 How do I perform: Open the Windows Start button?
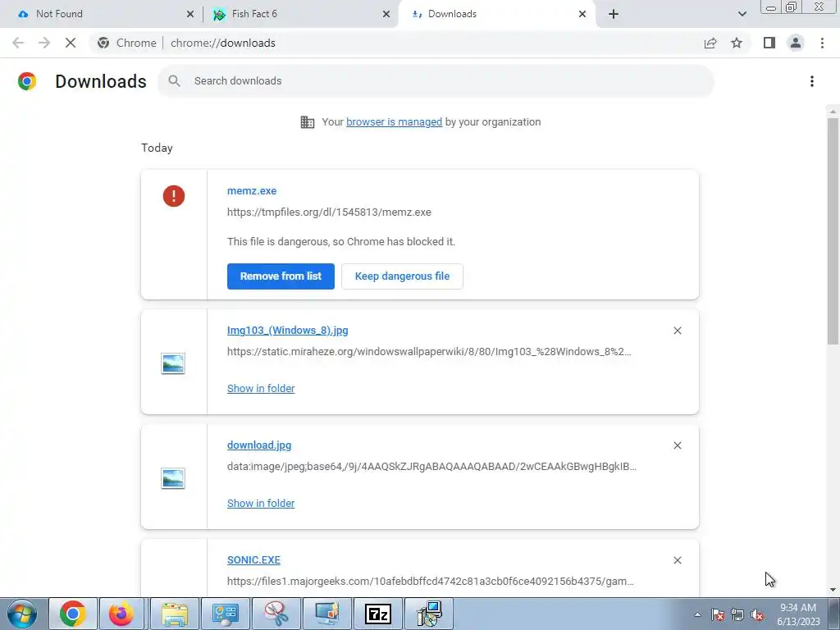21,614
